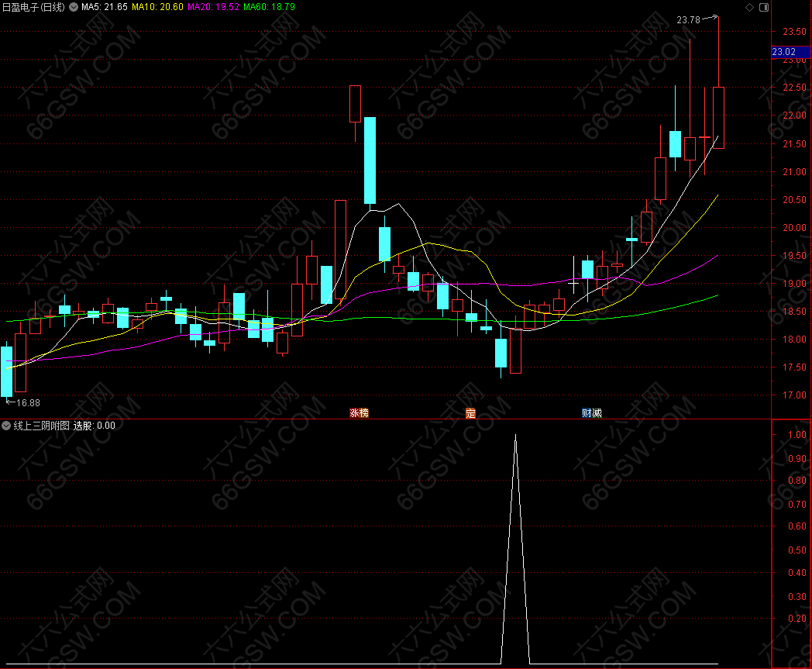Click the 涨榜 event marker

click(359, 413)
